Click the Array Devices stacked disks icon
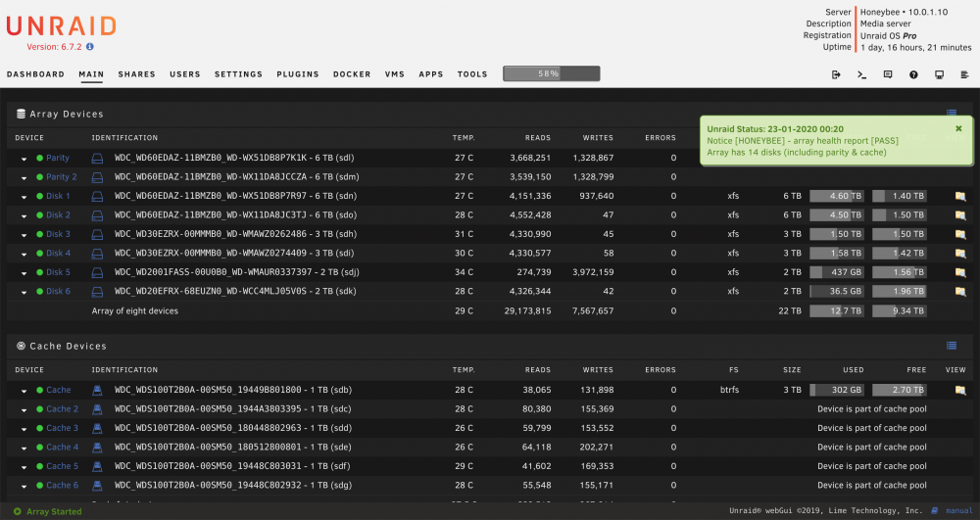The height and width of the screenshot is (520, 980). (x=21, y=114)
